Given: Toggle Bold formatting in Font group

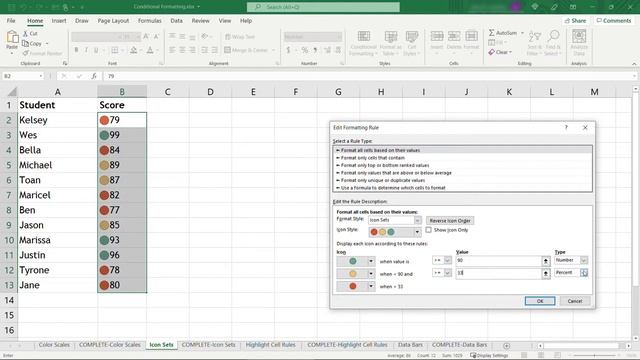Looking at the screenshot, I should point(76,50).
